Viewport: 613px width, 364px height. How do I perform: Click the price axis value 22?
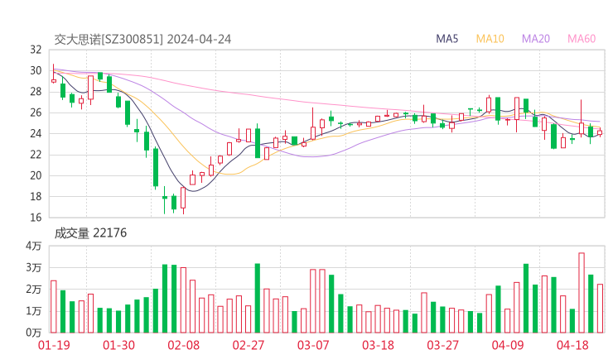pos(36,155)
